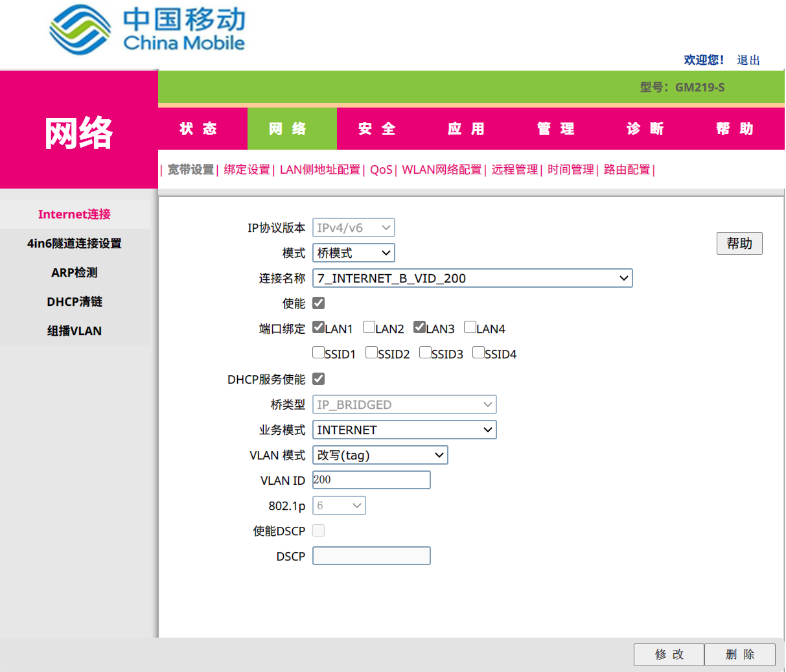Image resolution: width=786 pixels, height=672 pixels.
Task: Click the China Mobile logo
Action: (147, 30)
